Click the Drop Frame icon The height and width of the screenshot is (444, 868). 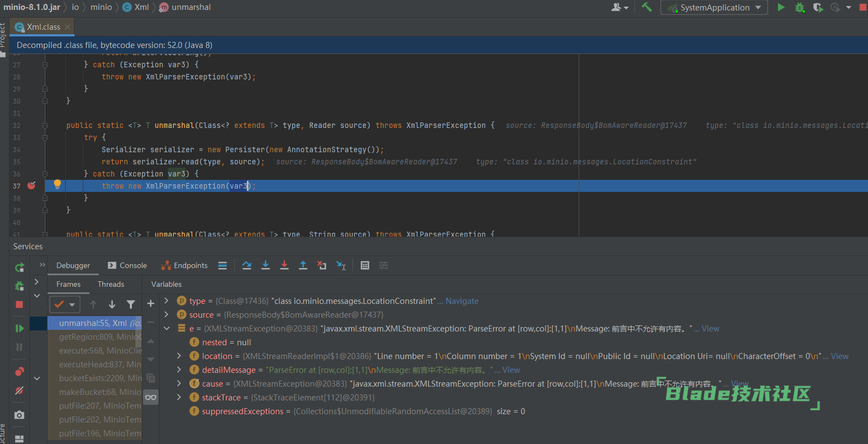tap(322, 265)
